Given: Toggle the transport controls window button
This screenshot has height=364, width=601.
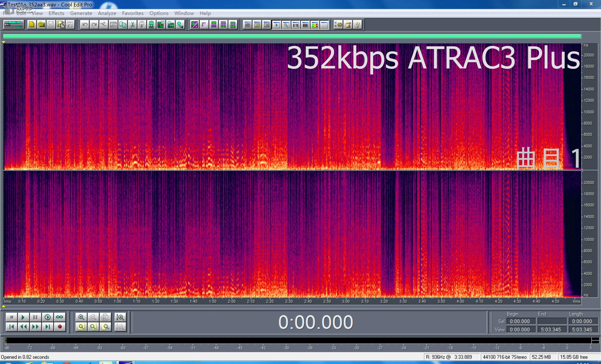Looking at the screenshot, I should [277, 25].
